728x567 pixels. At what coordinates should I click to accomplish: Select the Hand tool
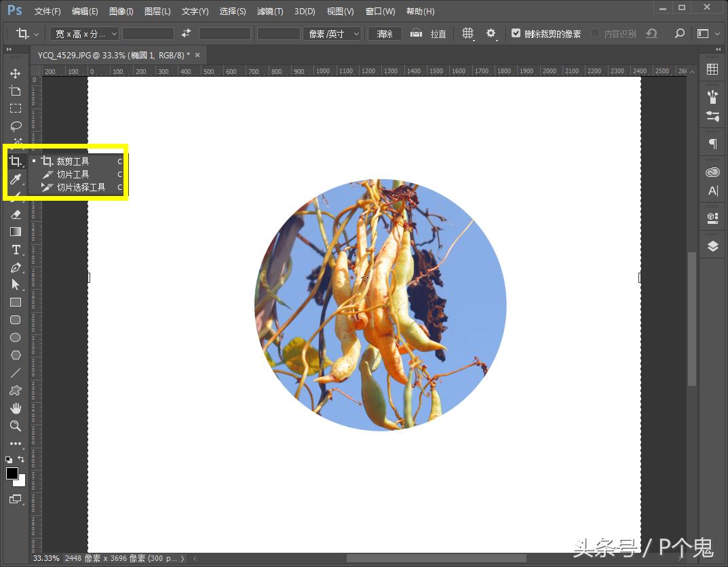[15, 408]
